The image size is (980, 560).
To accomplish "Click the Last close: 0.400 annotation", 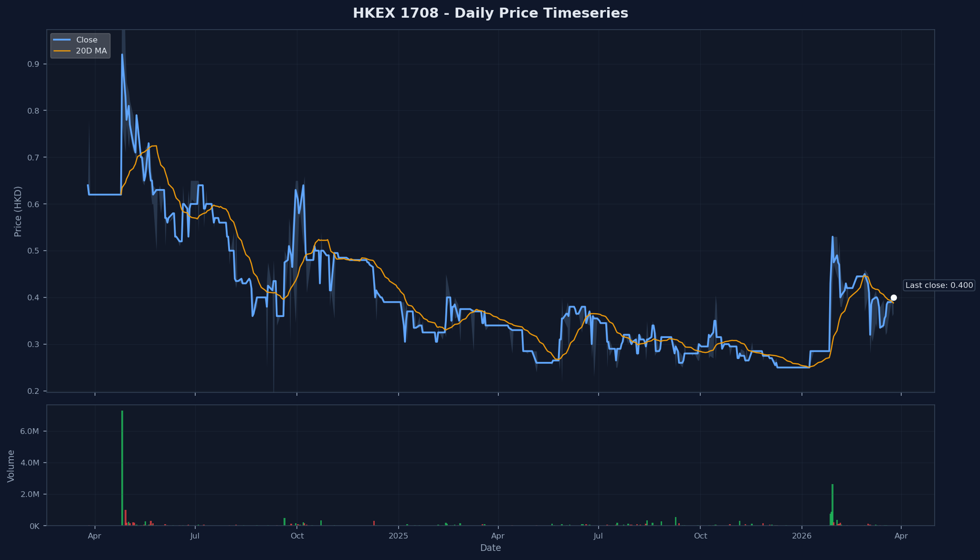I will coord(939,285).
